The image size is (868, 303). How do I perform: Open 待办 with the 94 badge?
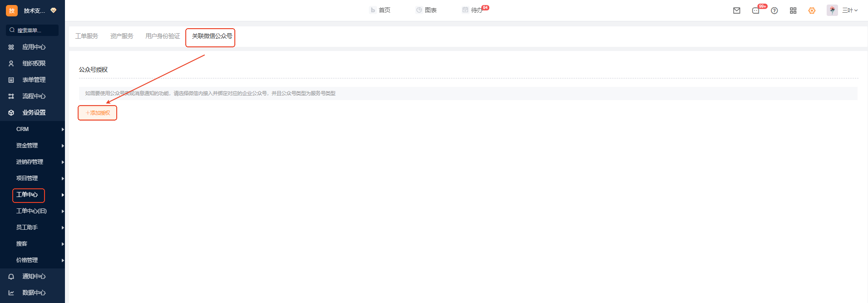coord(476,10)
